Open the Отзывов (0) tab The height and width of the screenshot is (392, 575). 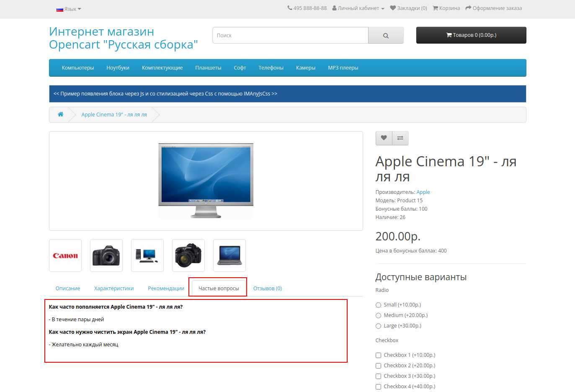click(268, 288)
